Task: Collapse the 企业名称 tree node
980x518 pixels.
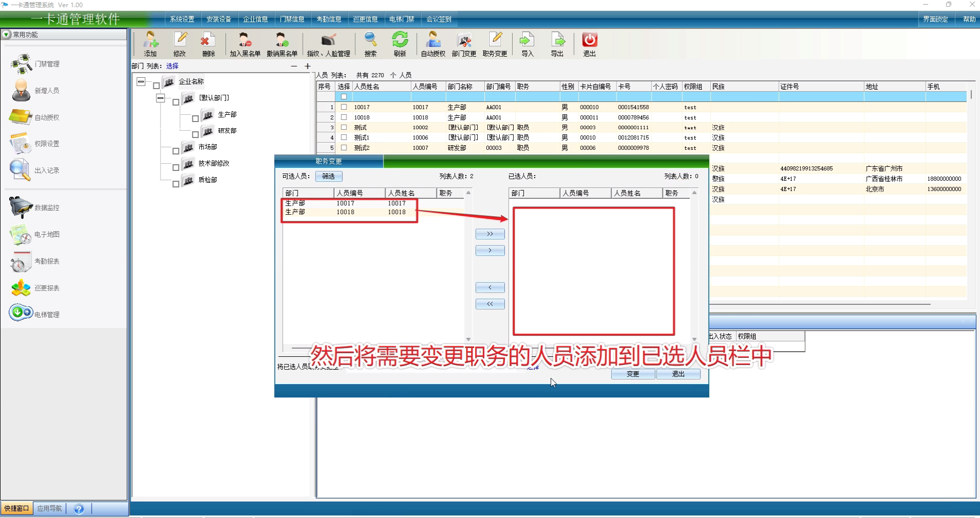Action: (141, 81)
